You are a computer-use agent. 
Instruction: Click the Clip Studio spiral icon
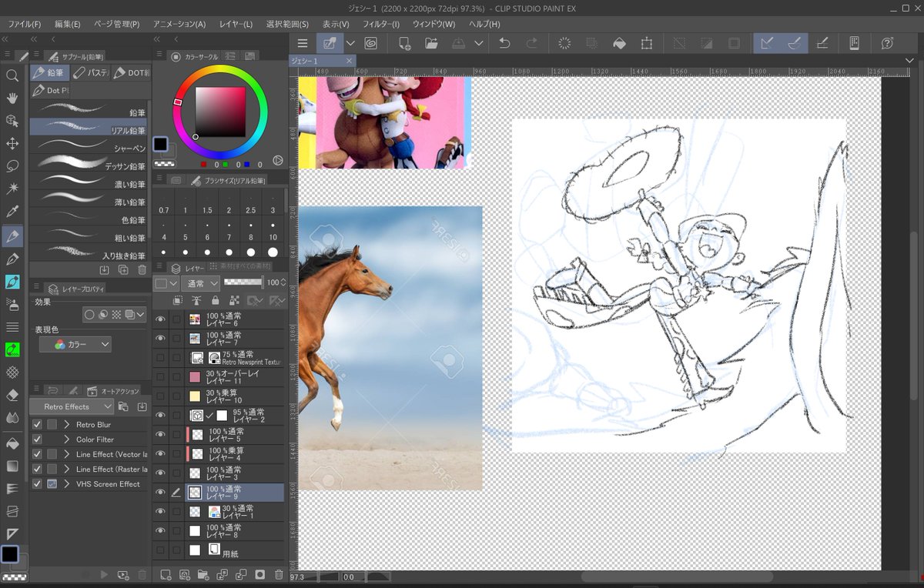(370, 43)
